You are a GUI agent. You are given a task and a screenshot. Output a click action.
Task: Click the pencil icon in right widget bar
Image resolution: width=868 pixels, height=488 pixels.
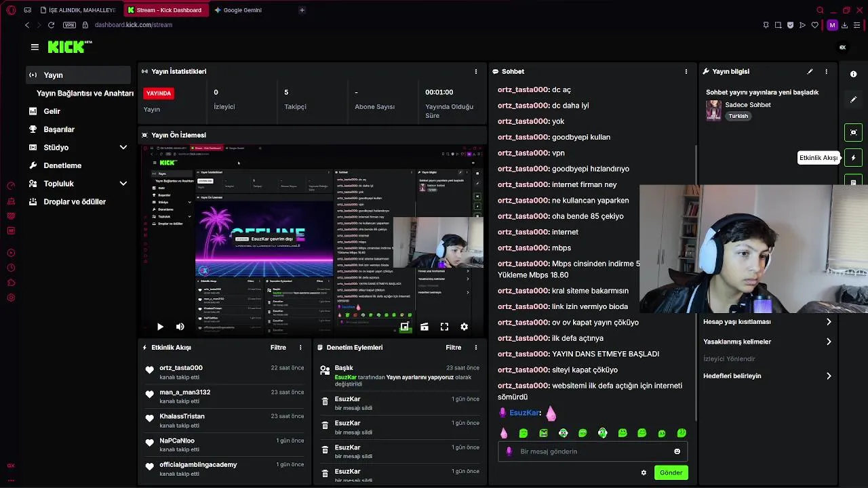click(x=853, y=100)
